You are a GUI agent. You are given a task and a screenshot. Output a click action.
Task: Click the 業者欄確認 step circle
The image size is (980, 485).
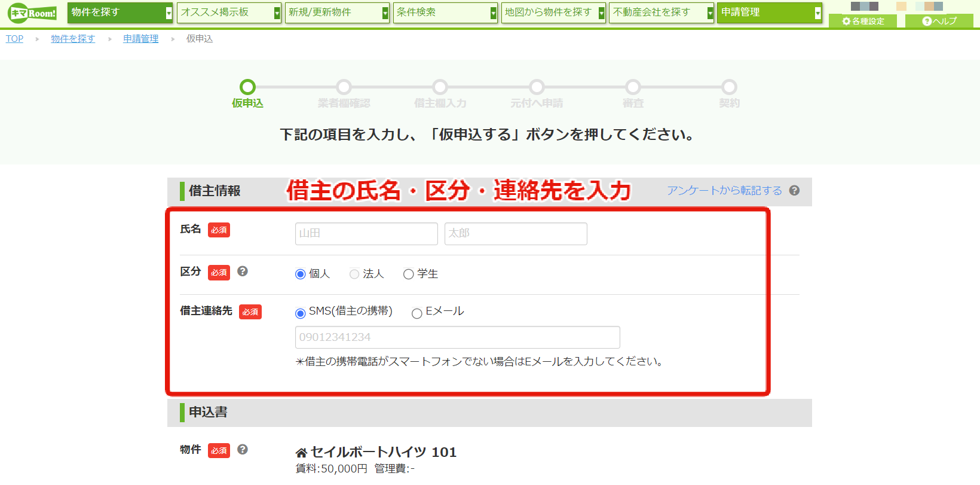click(344, 87)
